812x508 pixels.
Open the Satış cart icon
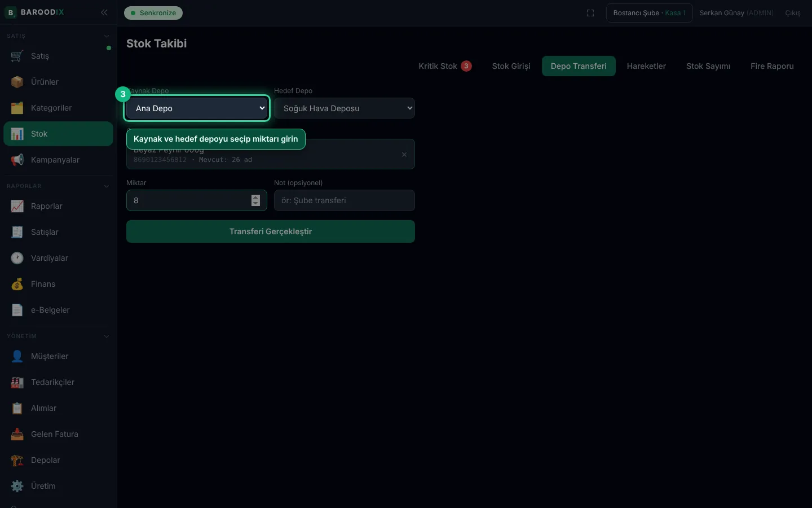click(x=17, y=56)
